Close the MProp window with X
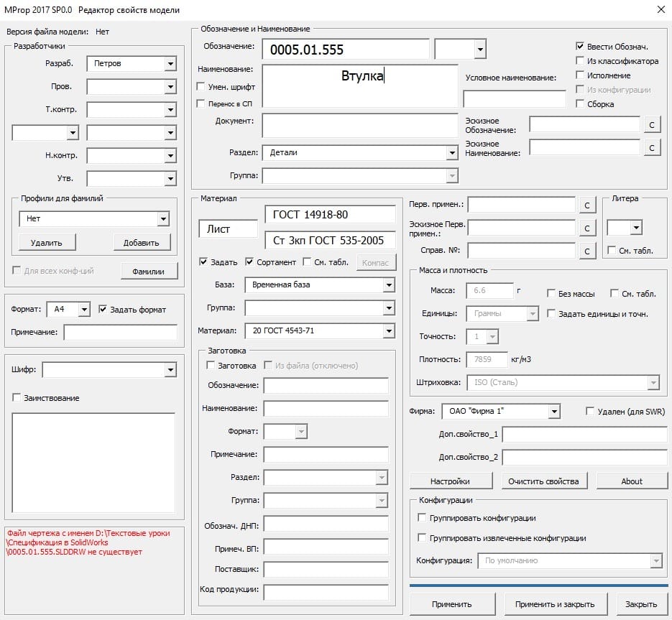Viewport: 672px width, 620px height. point(661,9)
